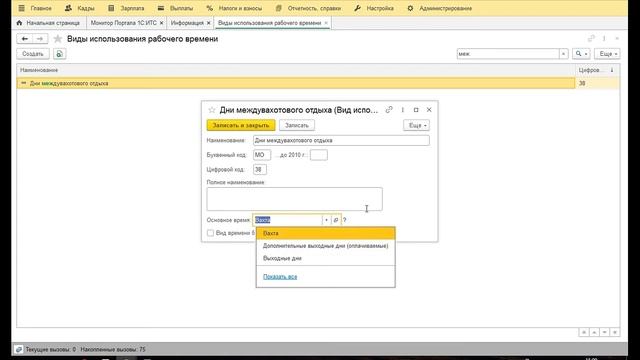Clear the search field with the x button
This screenshot has height=360, width=640.
tap(564, 54)
